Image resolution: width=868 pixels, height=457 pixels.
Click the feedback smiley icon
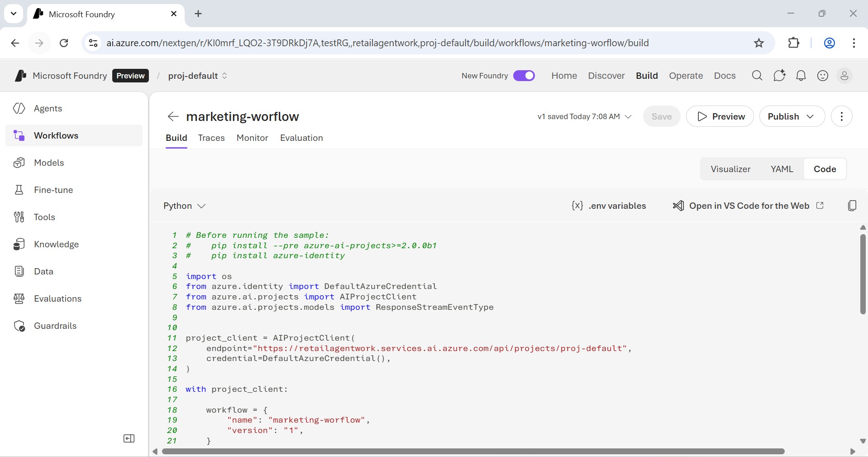point(822,76)
